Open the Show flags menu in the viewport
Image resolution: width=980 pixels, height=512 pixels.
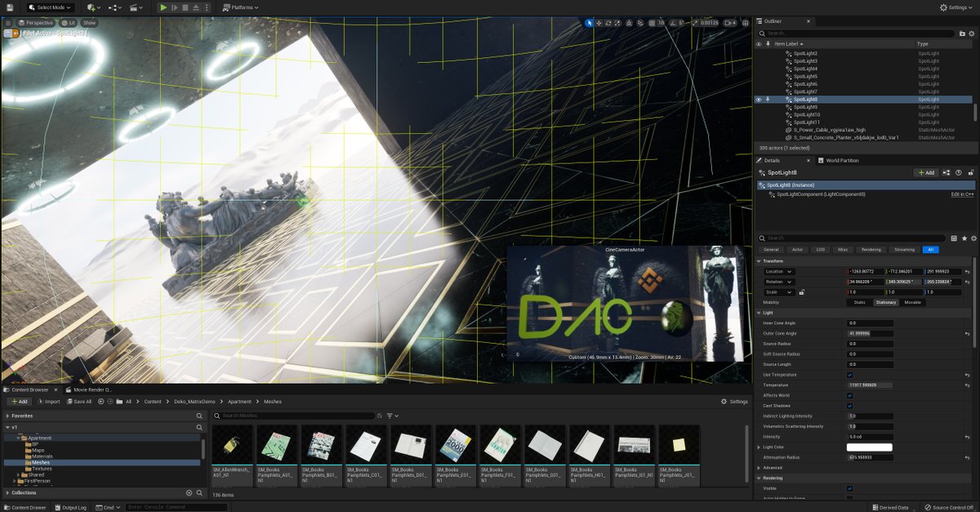click(x=89, y=23)
